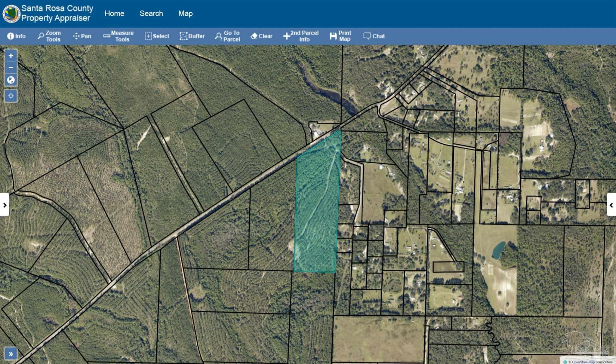616x364 pixels.
Task: Activate the Select tool
Action: (x=157, y=36)
